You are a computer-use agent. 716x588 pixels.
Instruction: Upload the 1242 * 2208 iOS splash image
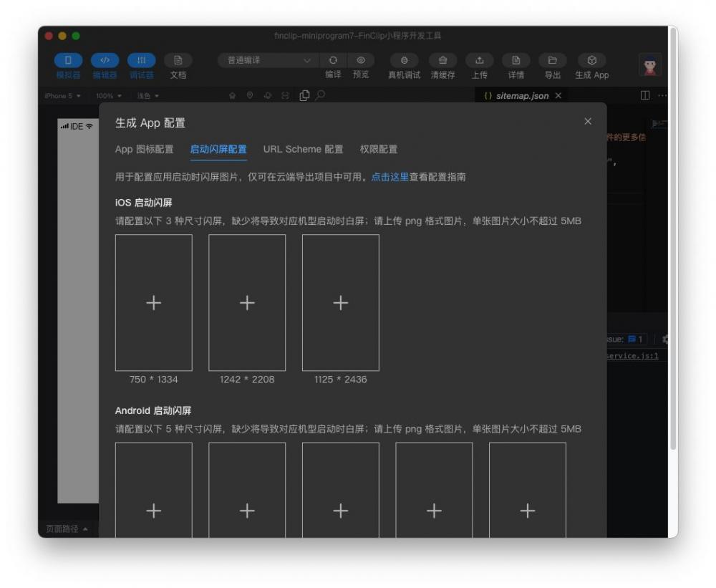[247, 302]
